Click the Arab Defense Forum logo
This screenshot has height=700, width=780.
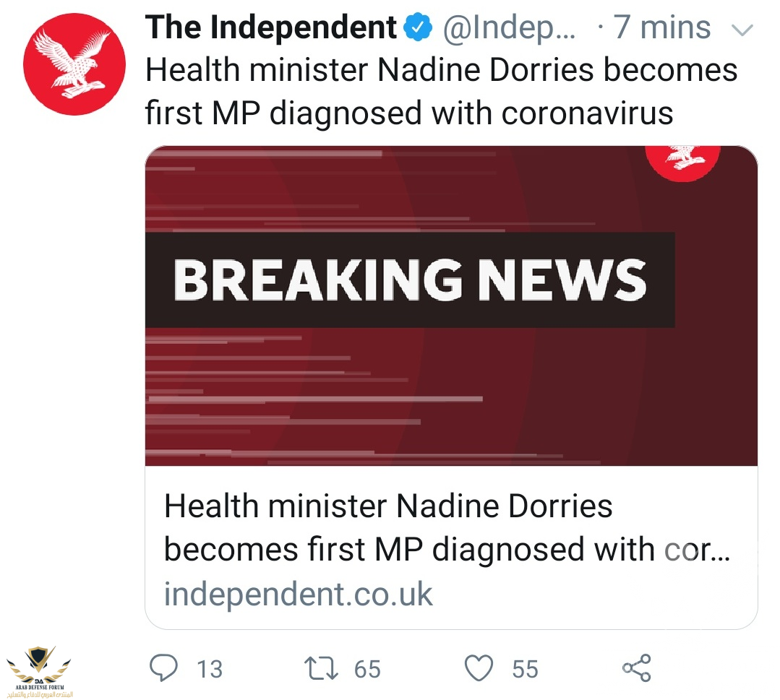[39, 672]
